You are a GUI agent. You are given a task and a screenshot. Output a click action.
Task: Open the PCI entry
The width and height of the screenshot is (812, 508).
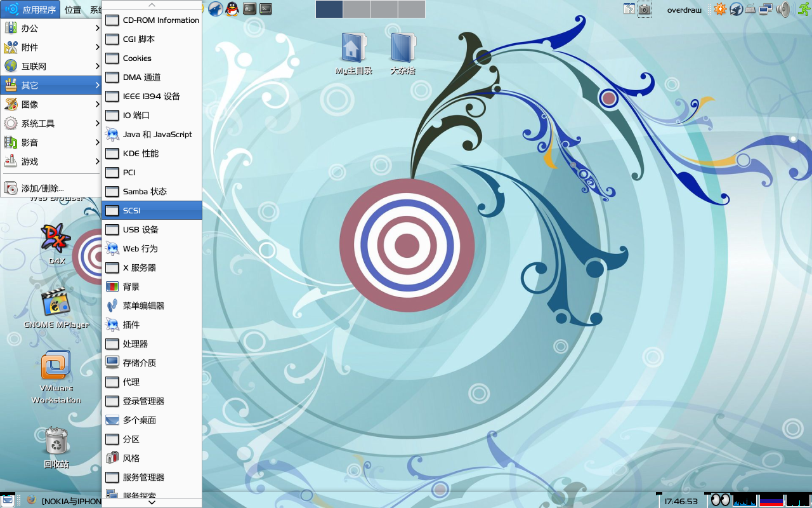click(152, 172)
